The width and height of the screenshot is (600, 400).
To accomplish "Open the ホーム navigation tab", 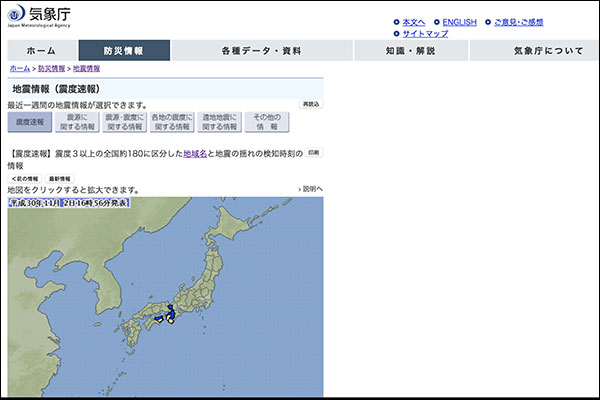I will pos(40,50).
